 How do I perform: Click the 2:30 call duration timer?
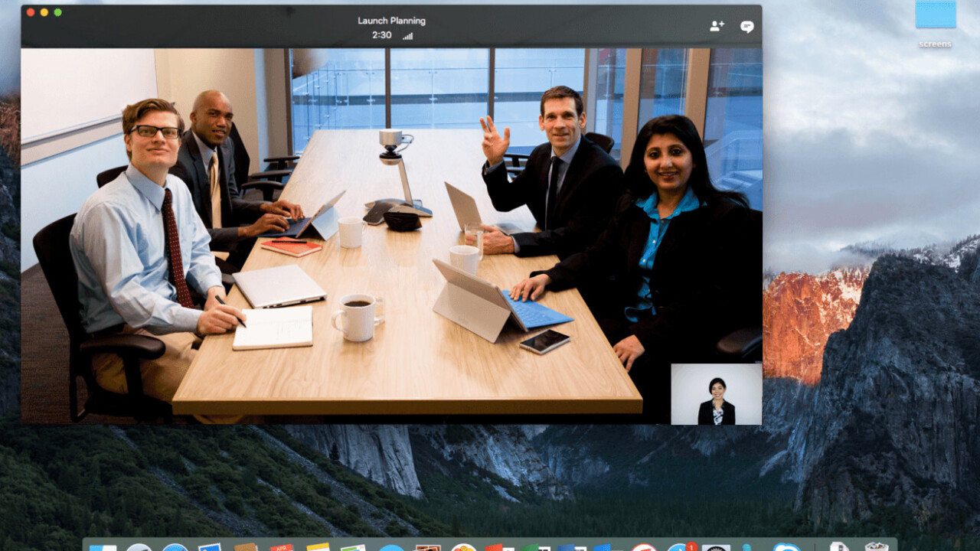381,35
